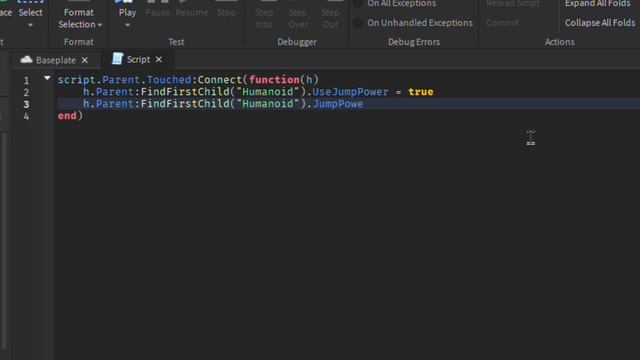Click the Commit button
Viewport: 640px width, 360px height.
point(502,23)
